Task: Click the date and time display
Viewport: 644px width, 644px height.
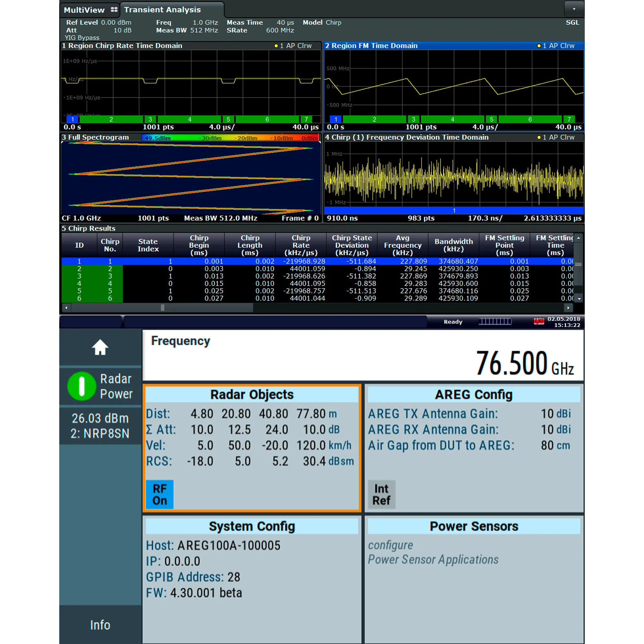Action: pos(564,322)
